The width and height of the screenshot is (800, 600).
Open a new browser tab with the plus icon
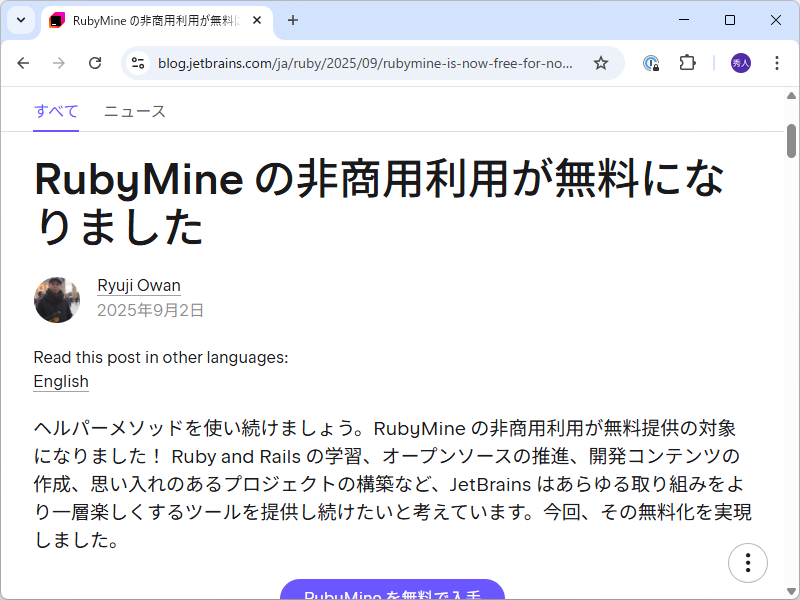tap(293, 20)
